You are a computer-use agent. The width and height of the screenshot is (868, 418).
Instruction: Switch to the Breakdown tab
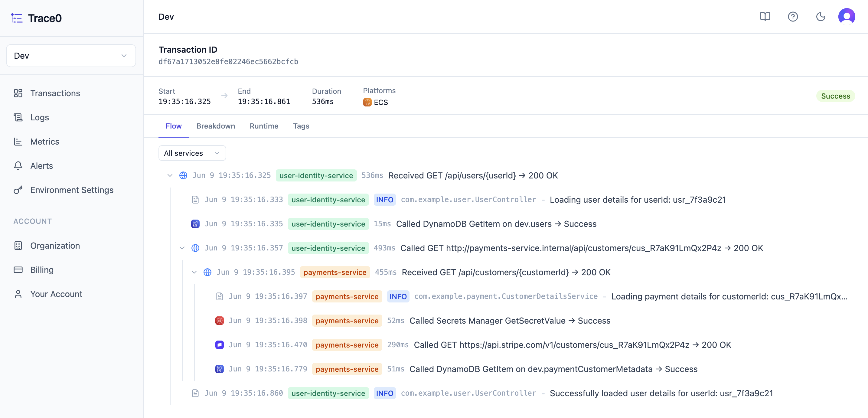coord(216,126)
